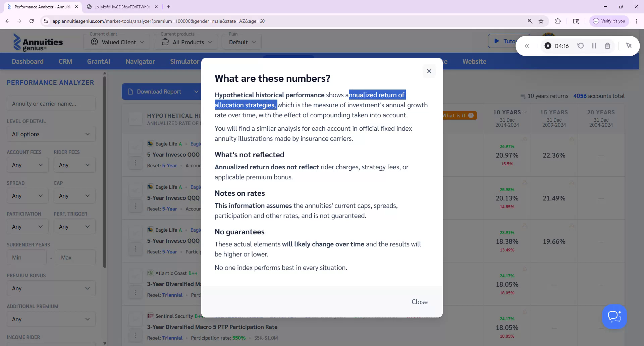
Task: Click the Close button in the dialog
Action: (x=420, y=302)
